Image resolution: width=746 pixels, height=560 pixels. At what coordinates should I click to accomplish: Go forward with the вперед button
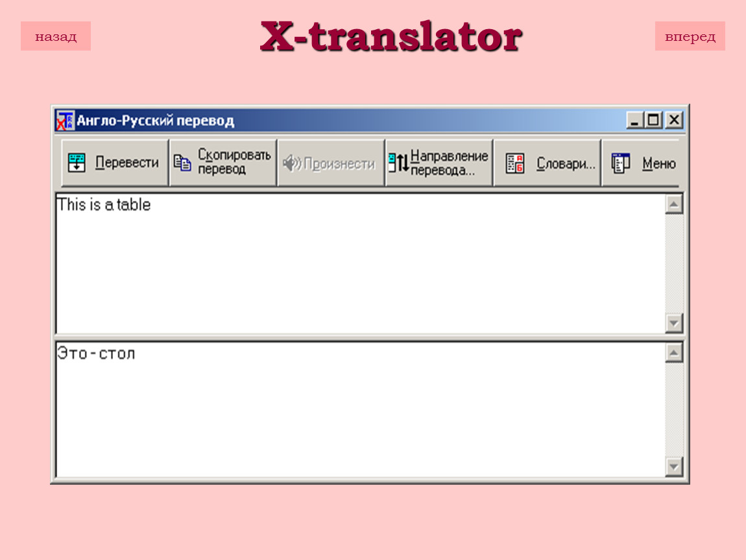pyautogui.click(x=690, y=36)
